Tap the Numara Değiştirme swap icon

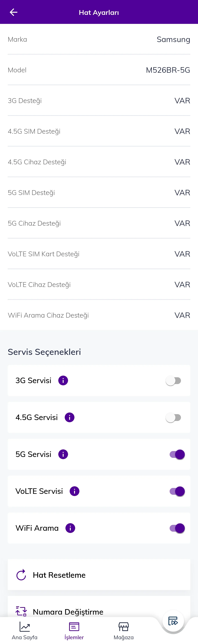click(x=21, y=611)
